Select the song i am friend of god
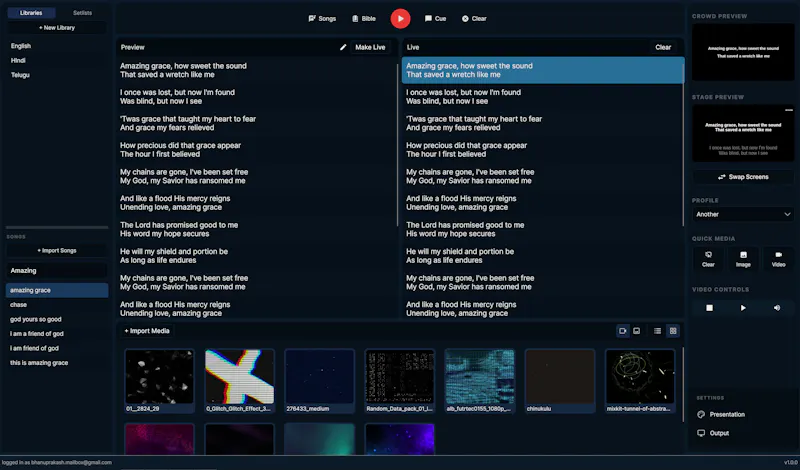800x470 pixels. click(x=57, y=348)
